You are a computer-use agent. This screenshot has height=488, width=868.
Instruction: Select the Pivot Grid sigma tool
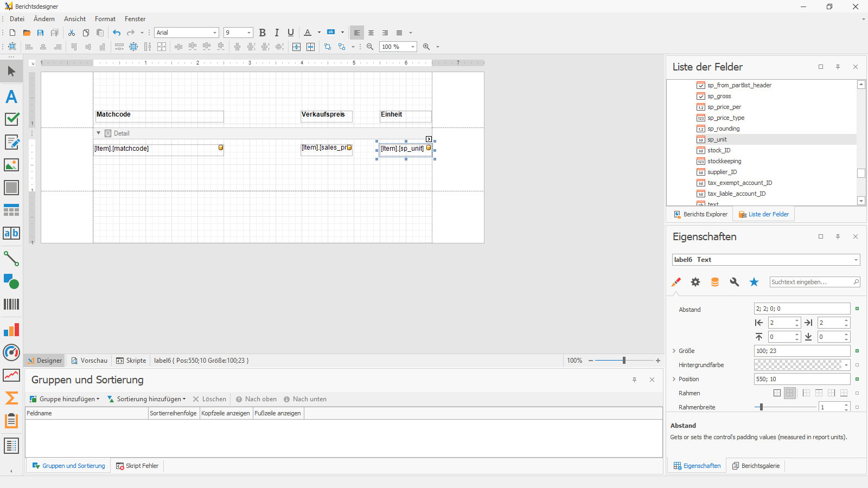pyautogui.click(x=11, y=398)
